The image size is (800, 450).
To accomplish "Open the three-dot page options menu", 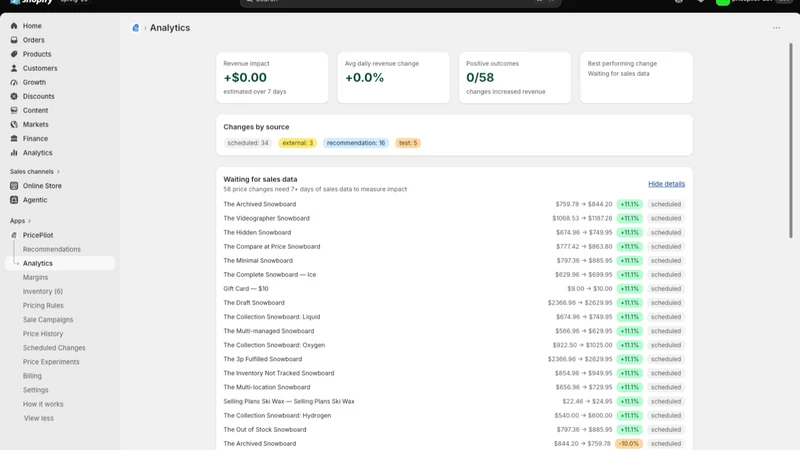I will (x=776, y=28).
